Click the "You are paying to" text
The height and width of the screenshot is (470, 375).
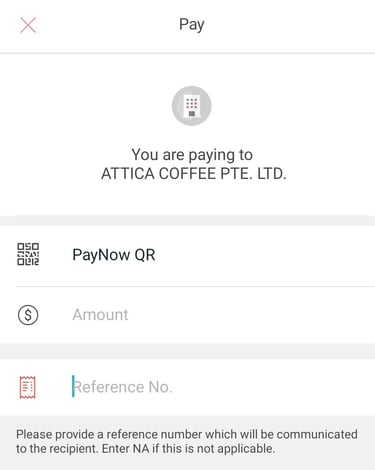click(192, 155)
